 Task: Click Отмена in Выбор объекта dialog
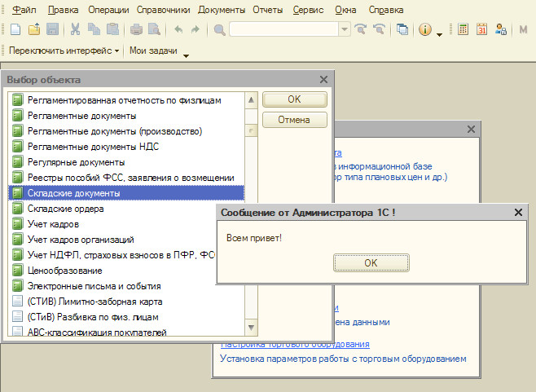pos(294,121)
